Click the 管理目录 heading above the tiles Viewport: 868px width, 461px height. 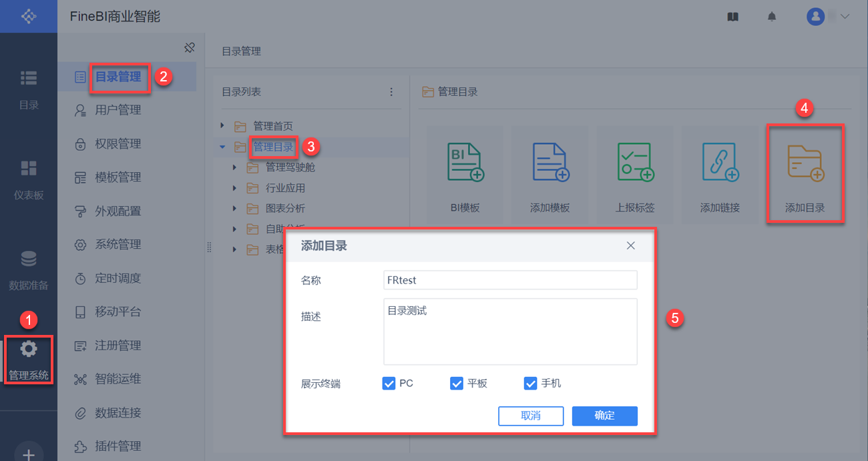pos(457,92)
